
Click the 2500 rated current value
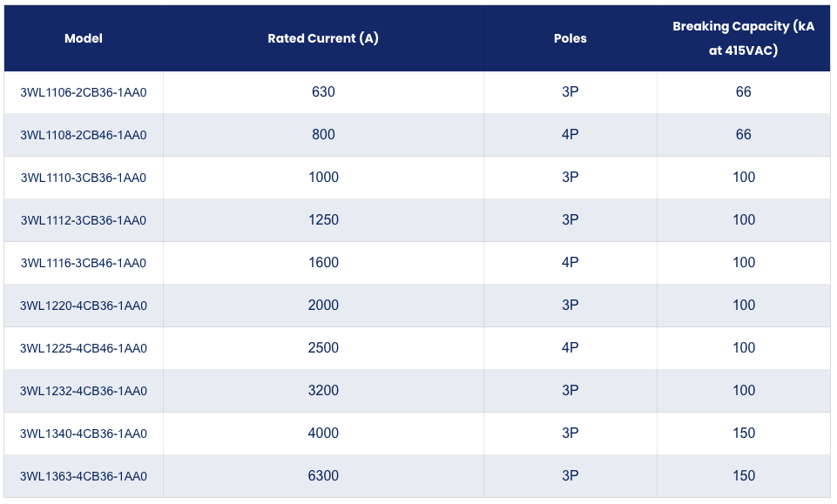coord(323,347)
